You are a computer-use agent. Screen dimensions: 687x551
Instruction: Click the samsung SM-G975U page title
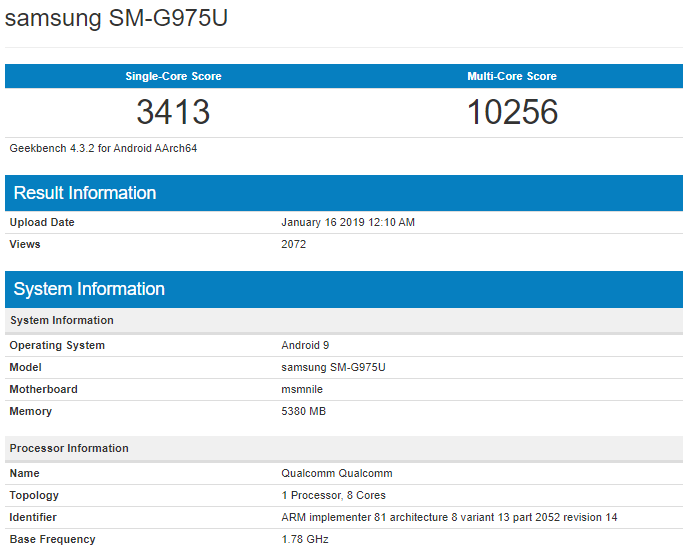[117, 19]
